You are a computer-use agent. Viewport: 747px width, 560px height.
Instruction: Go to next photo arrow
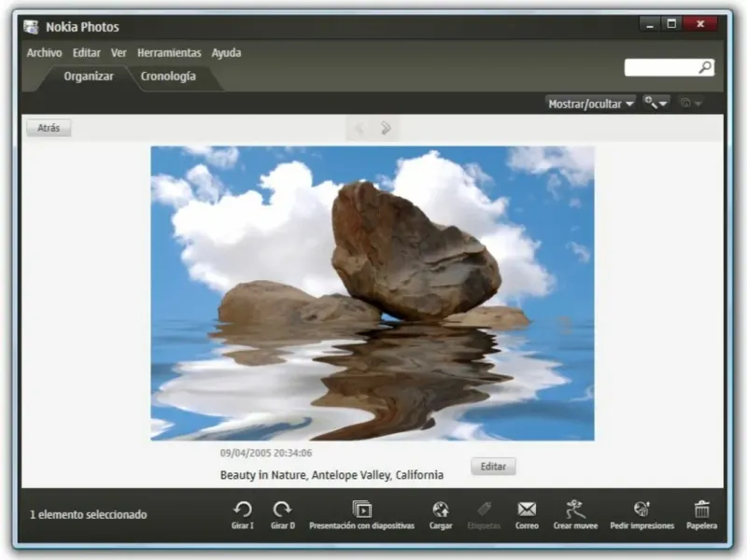coord(386,128)
